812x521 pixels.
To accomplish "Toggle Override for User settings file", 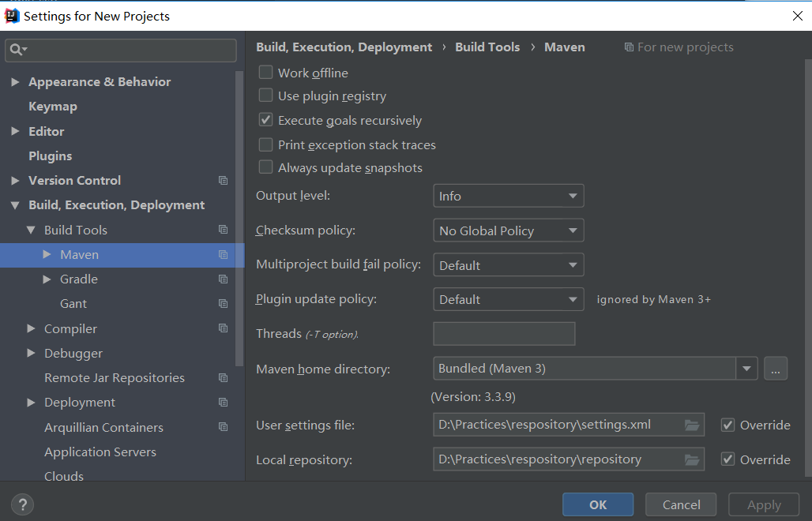I will pyautogui.click(x=727, y=425).
